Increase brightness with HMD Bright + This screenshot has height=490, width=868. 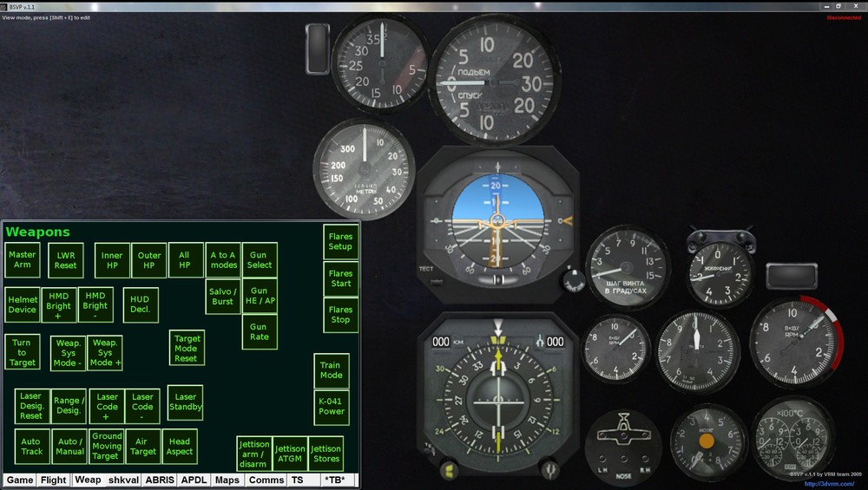point(59,304)
